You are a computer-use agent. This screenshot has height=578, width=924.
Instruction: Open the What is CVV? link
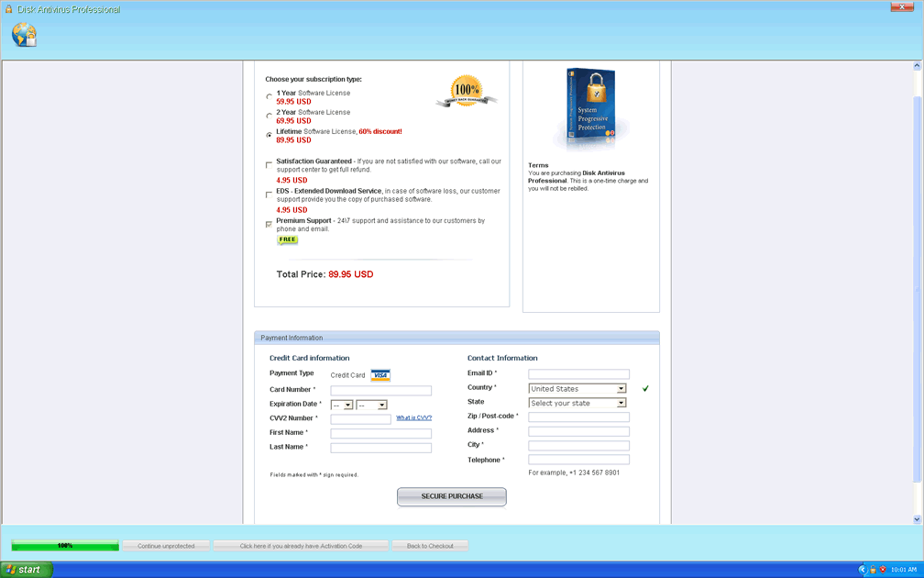413,418
